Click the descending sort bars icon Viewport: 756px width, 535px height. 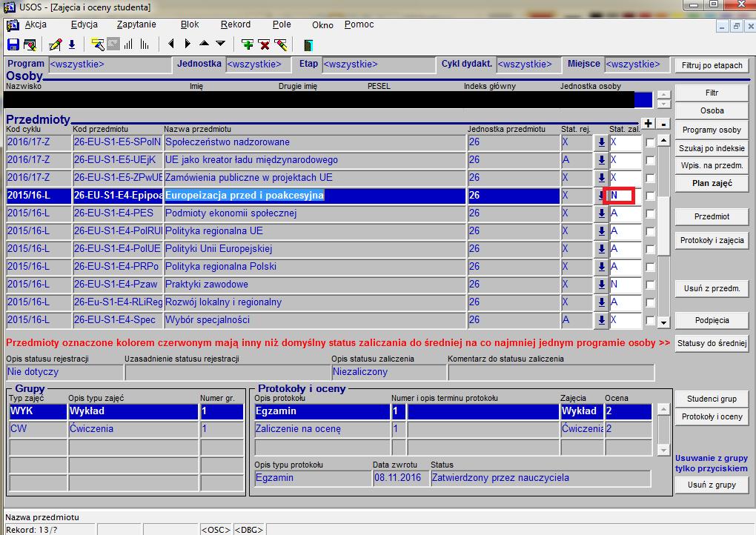coord(145,44)
